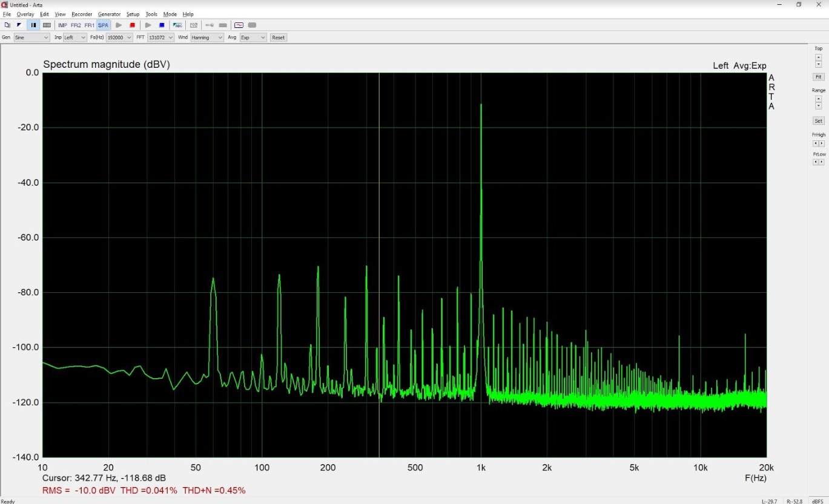The width and height of the screenshot is (829, 504).
Task: Click the hatched pattern toolbar icon
Action: coord(194,25)
